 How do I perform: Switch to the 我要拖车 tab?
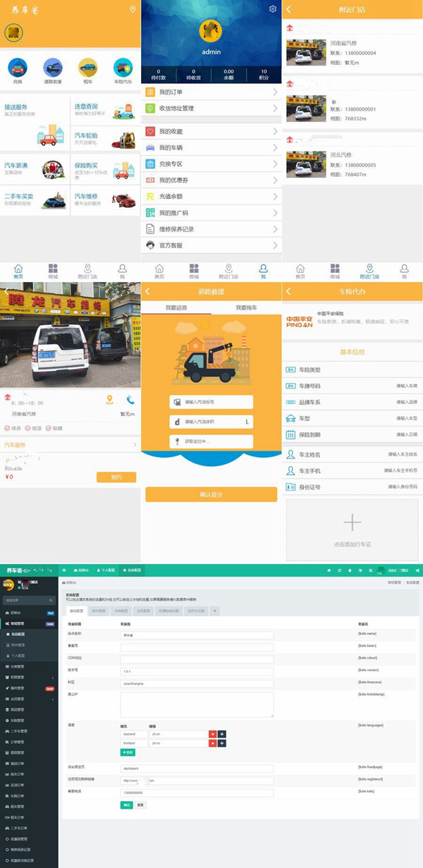pos(246,307)
